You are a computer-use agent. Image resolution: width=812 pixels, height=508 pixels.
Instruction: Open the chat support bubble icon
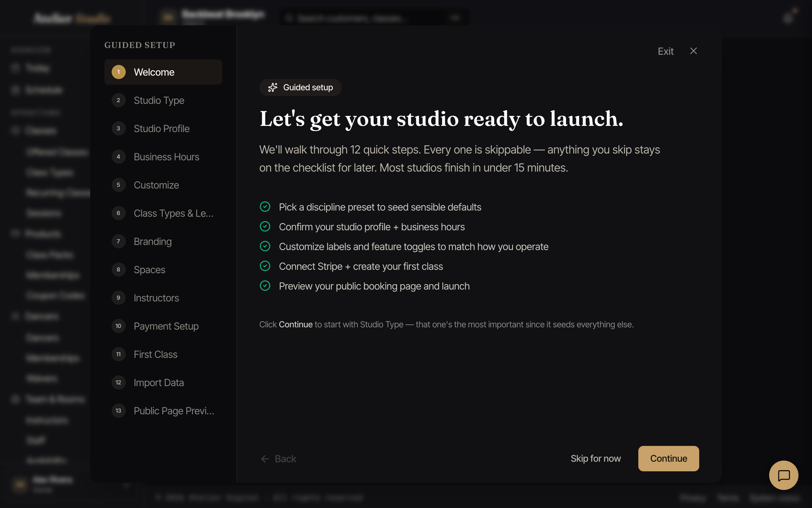point(784,475)
